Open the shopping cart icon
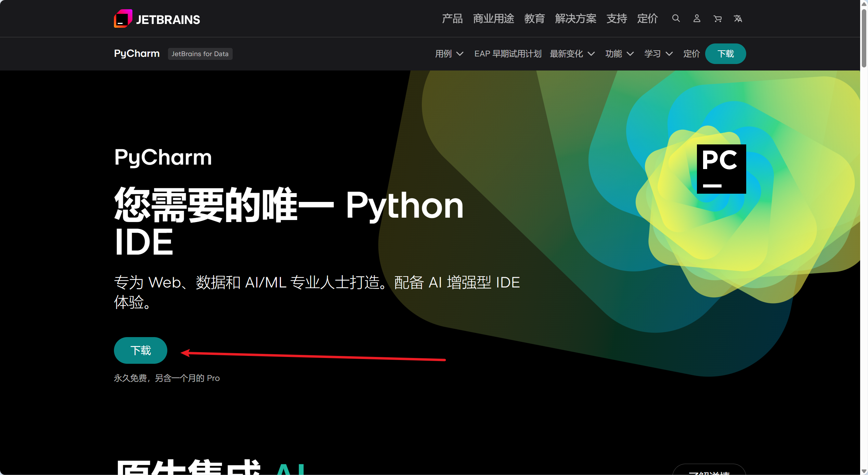The image size is (868, 475). click(717, 18)
